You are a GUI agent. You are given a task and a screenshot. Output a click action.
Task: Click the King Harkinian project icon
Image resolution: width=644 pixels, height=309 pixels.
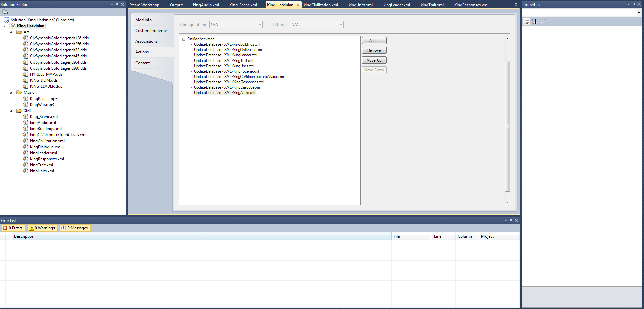pos(13,26)
